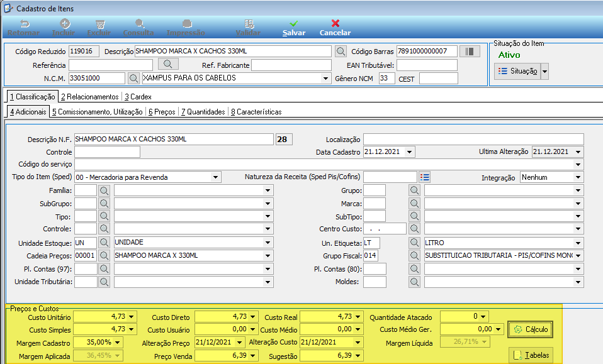
Task: Open Situação dropdown arrow
Action: click(544, 72)
